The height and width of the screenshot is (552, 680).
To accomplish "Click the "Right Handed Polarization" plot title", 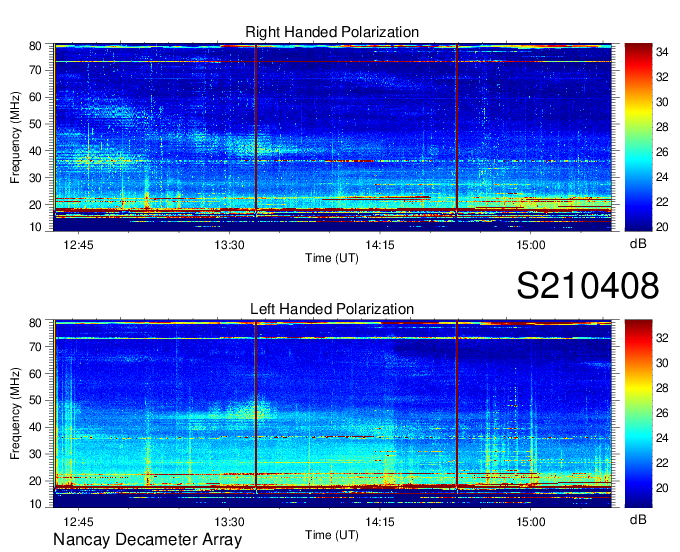I will 332,32.
